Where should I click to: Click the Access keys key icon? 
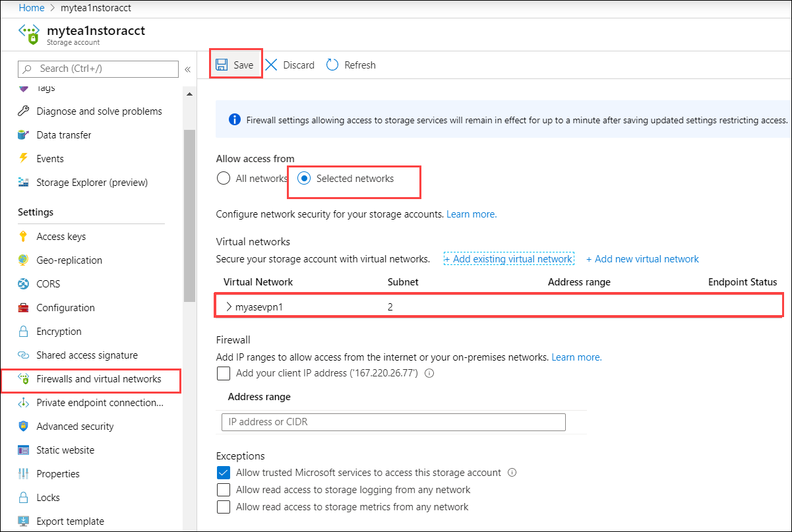coord(24,237)
